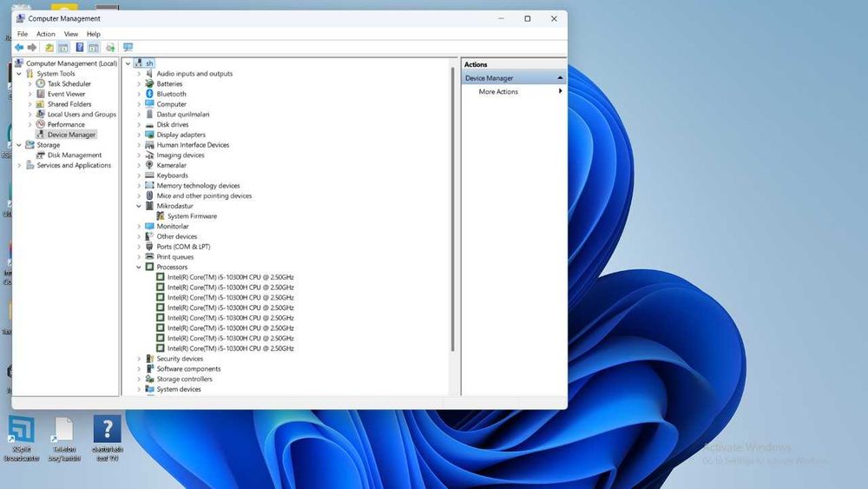Click the Up one level folder icon
The width and height of the screenshot is (868, 489).
[49, 48]
